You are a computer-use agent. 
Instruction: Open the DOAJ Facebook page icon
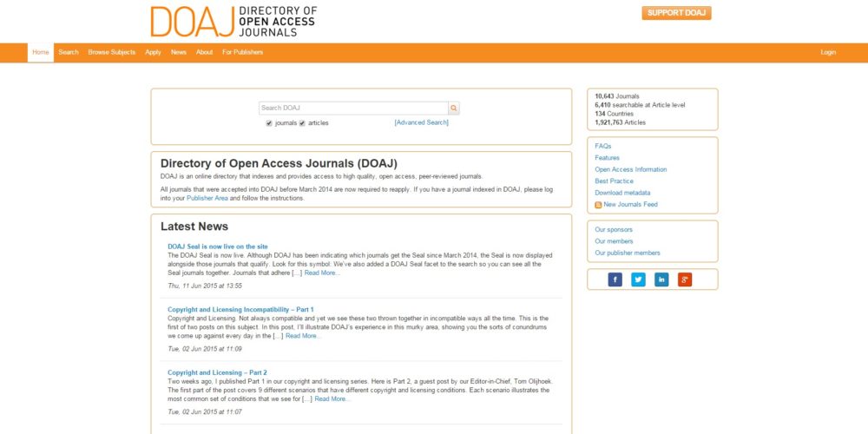[x=615, y=279]
